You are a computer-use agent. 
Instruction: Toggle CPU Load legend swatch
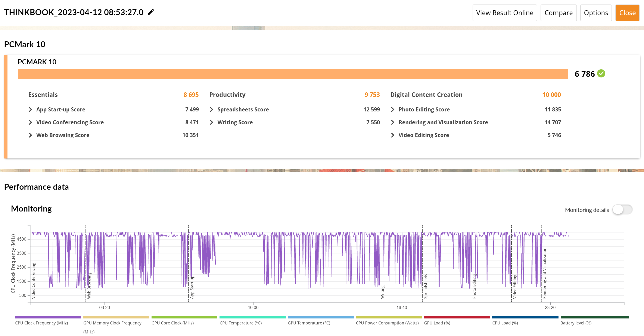tap(525, 317)
